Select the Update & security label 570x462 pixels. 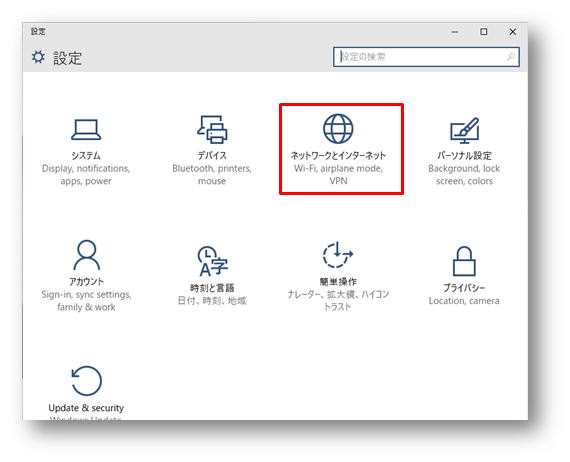tap(86, 408)
